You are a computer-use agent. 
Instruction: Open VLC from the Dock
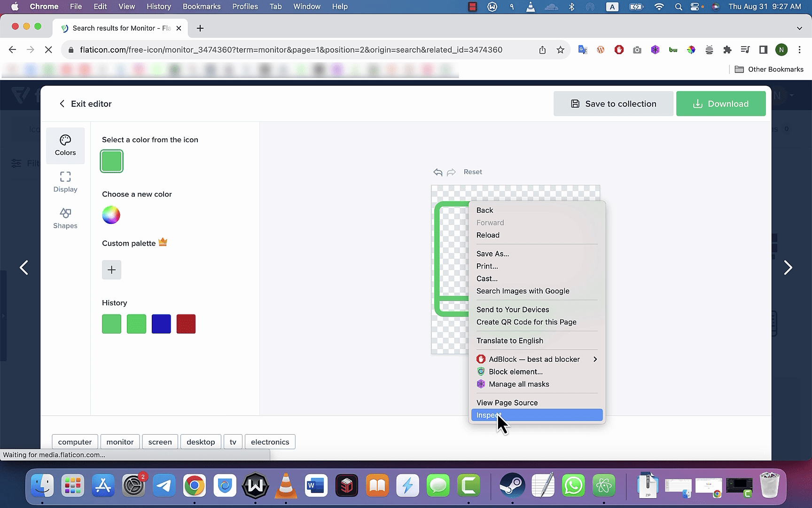pyautogui.click(x=286, y=485)
